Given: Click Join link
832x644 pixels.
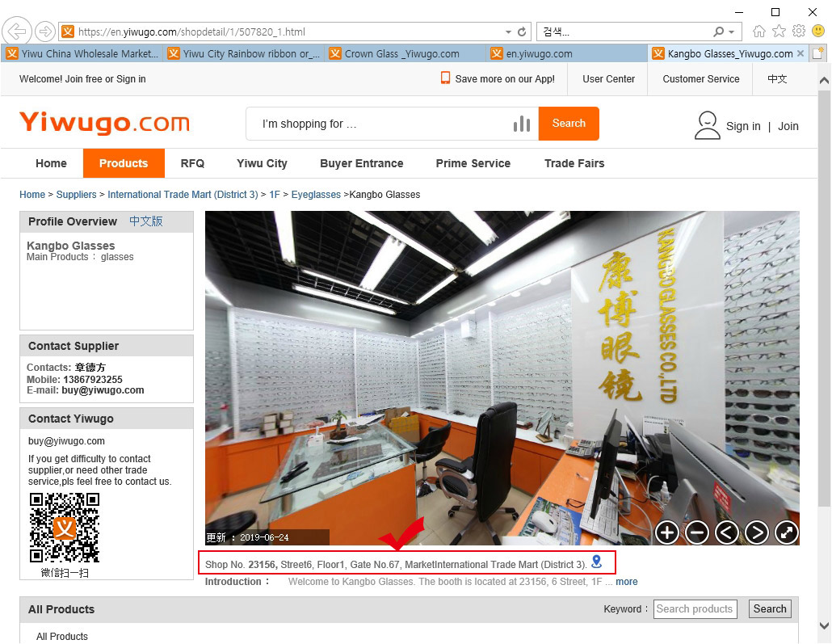Looking at the screenshot, I should tap(788, 126).
